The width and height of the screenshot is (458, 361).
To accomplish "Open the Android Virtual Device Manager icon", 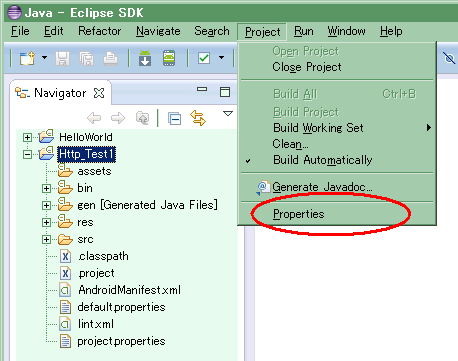I will (169, 58).
